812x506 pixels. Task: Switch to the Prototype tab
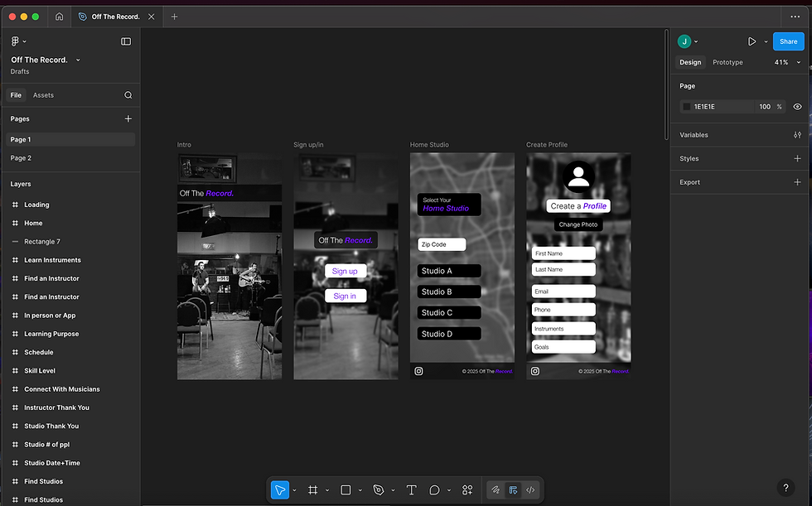click(727, 62)
